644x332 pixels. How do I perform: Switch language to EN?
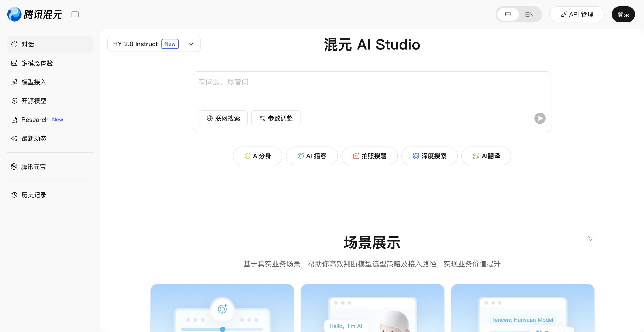click(x=529, y=14)
